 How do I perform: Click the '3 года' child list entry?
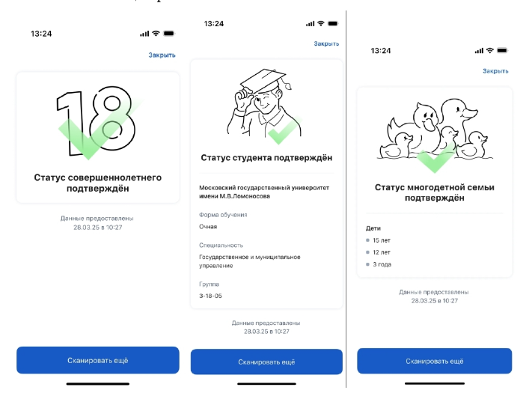[x=379, y=264]
